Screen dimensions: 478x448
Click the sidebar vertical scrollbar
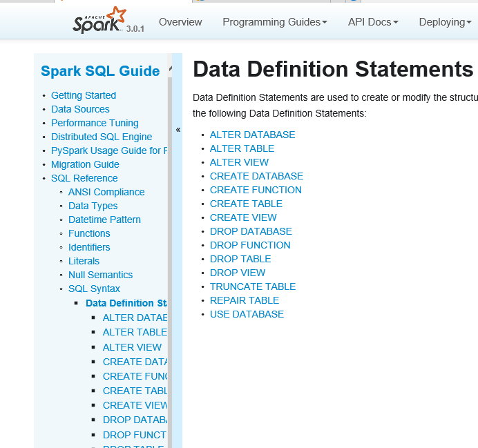tap(170, 262)
